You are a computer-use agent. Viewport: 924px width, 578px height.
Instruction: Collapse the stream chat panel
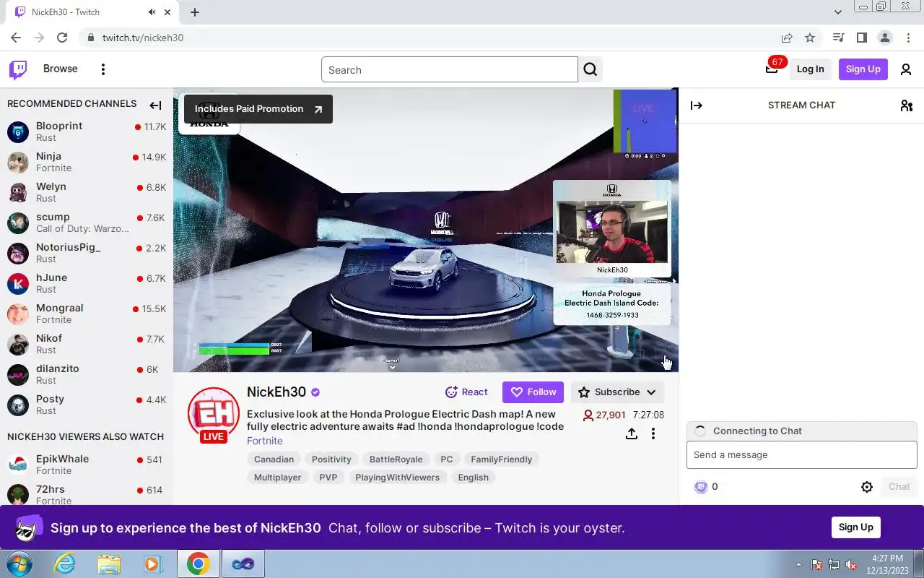click(x=697, y=105)
